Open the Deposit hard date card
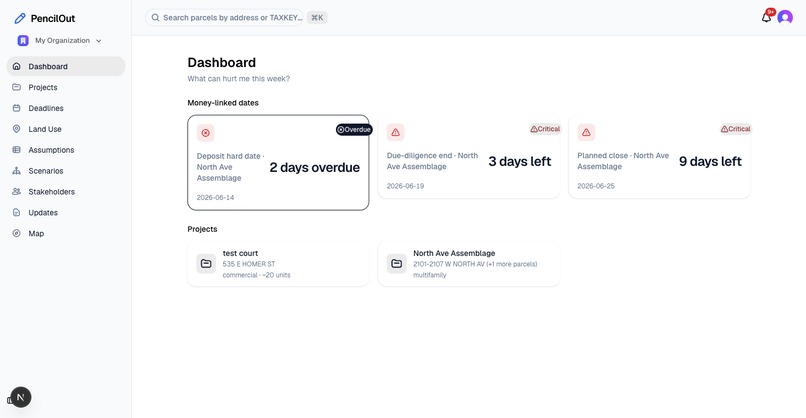Screen dimensions: 806x418 point(278,162)
